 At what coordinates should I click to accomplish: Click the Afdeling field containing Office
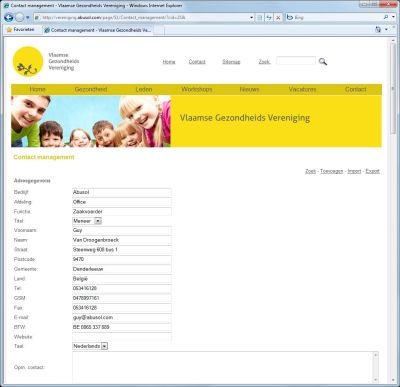point(122,202)
